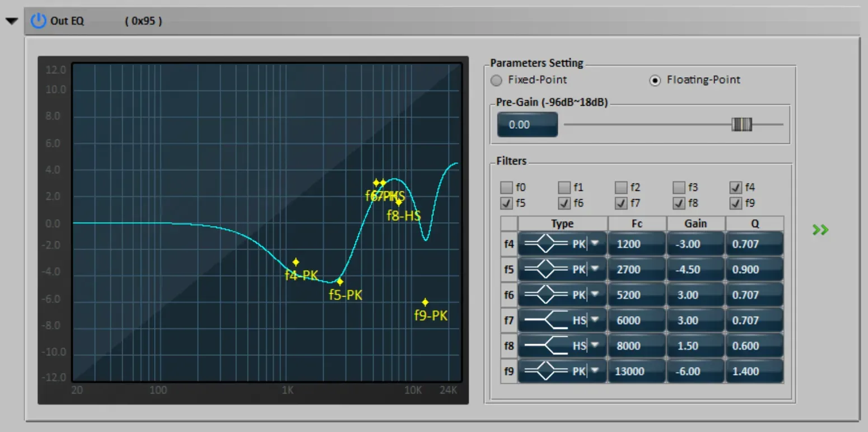Open the f5 filter type dropdown
Screen dimensions: 868x432
click(595, 269)
